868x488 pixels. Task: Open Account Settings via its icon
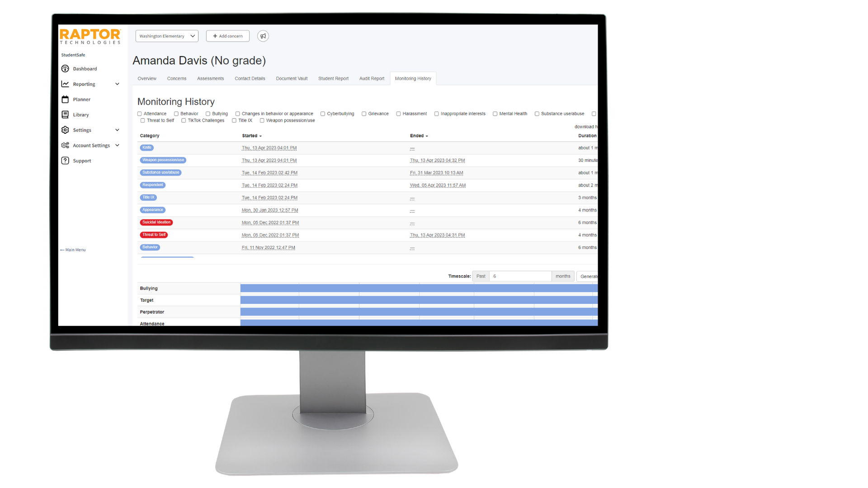(65, 145)
